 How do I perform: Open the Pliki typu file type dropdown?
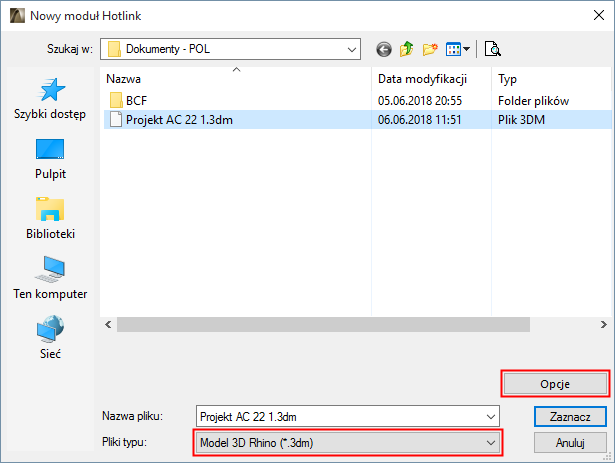tap(348, 443)
